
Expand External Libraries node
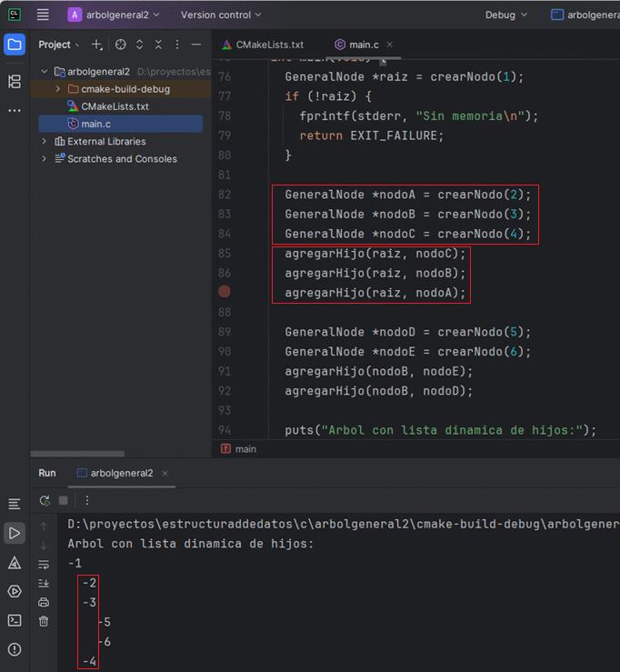(x=45, y=142)
